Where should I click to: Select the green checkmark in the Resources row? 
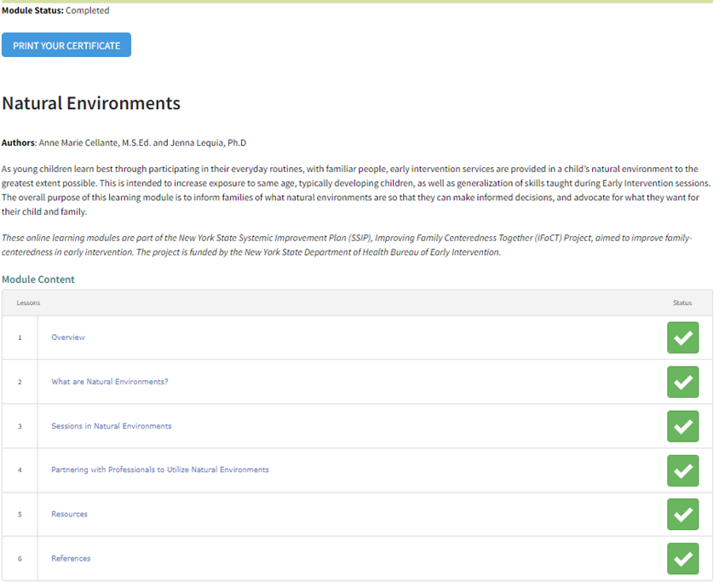coord(682,514)
